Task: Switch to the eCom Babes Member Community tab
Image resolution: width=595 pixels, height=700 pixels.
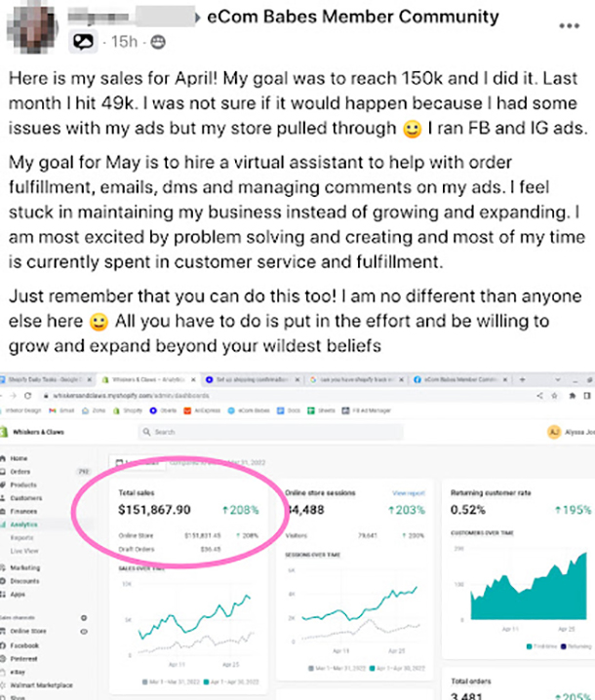Action: tap(460, 377)
